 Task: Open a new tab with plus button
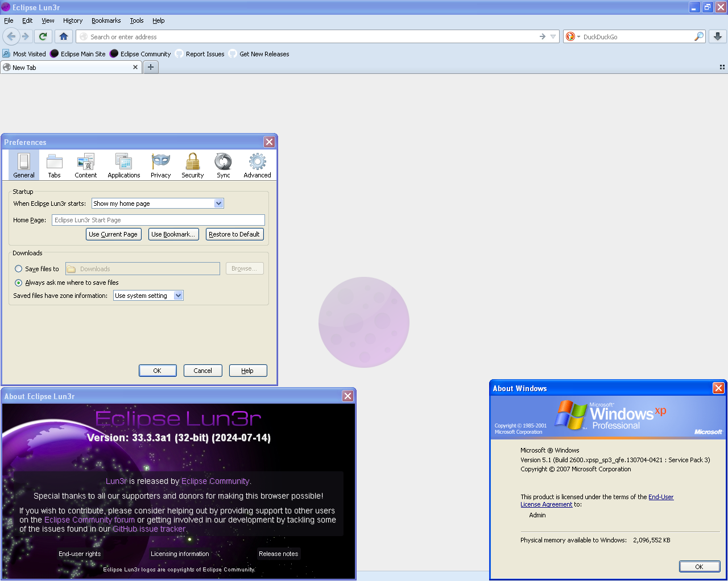[x=151, y=67]
